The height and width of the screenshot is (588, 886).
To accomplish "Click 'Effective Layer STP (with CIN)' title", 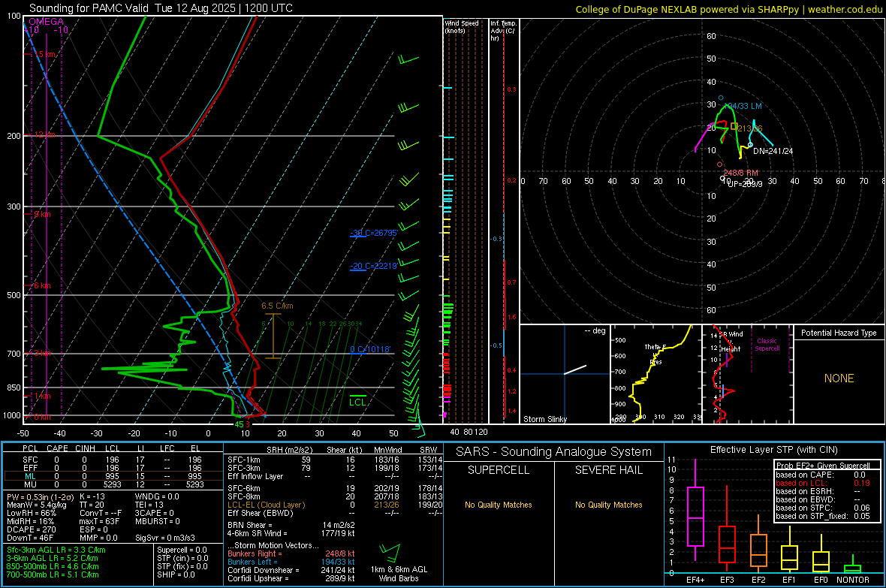I will pos(773,450).
